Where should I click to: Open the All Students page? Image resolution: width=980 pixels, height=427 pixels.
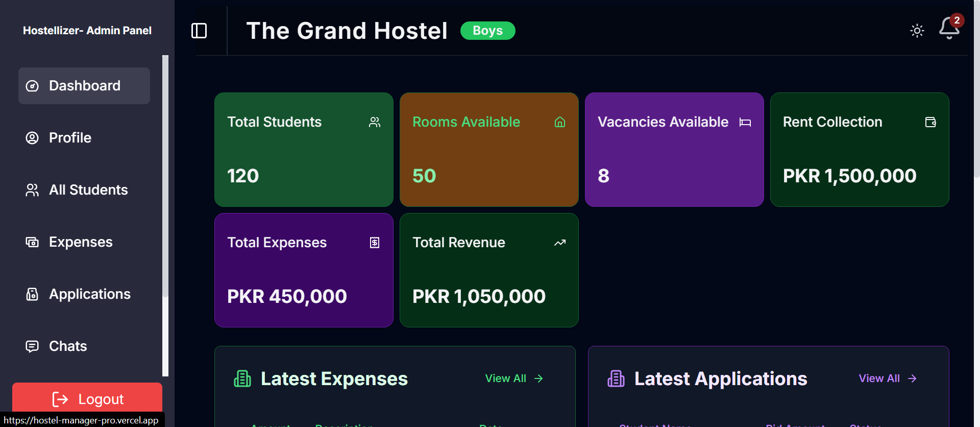point(88,190)
